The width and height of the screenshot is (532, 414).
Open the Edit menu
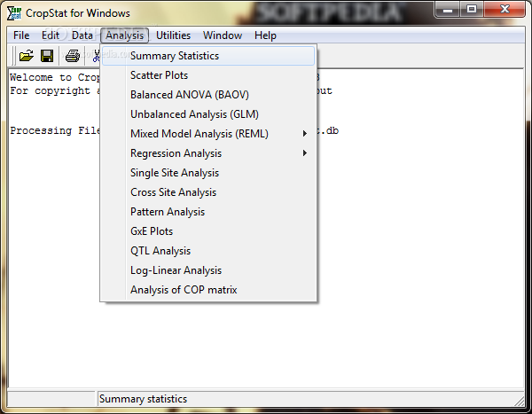point(51,35)
